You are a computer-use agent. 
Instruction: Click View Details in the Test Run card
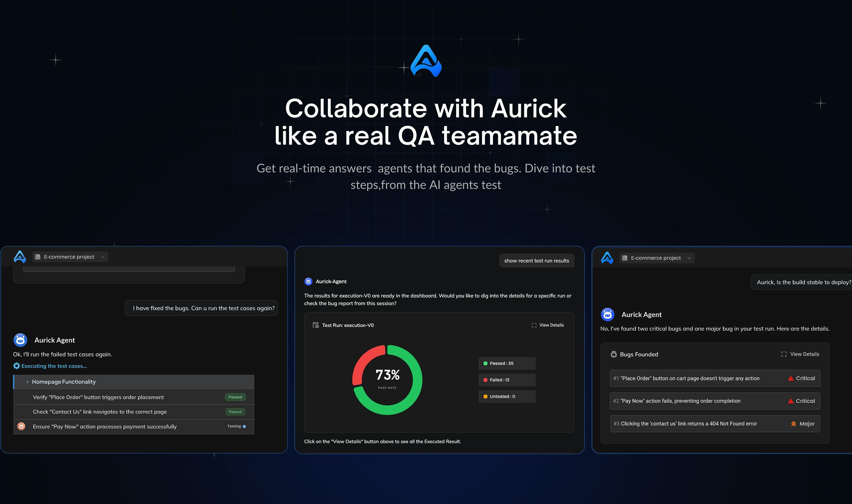(x=548, y=325)
